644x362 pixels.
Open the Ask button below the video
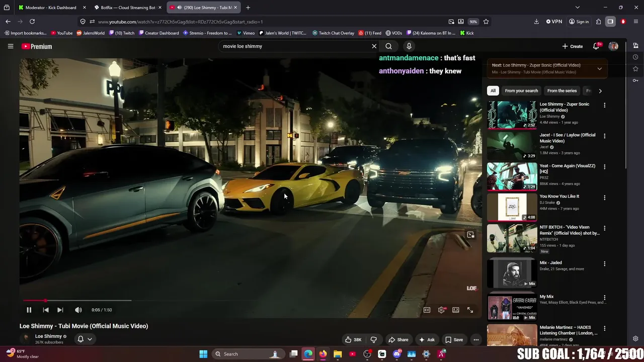(x=427, y=339)
